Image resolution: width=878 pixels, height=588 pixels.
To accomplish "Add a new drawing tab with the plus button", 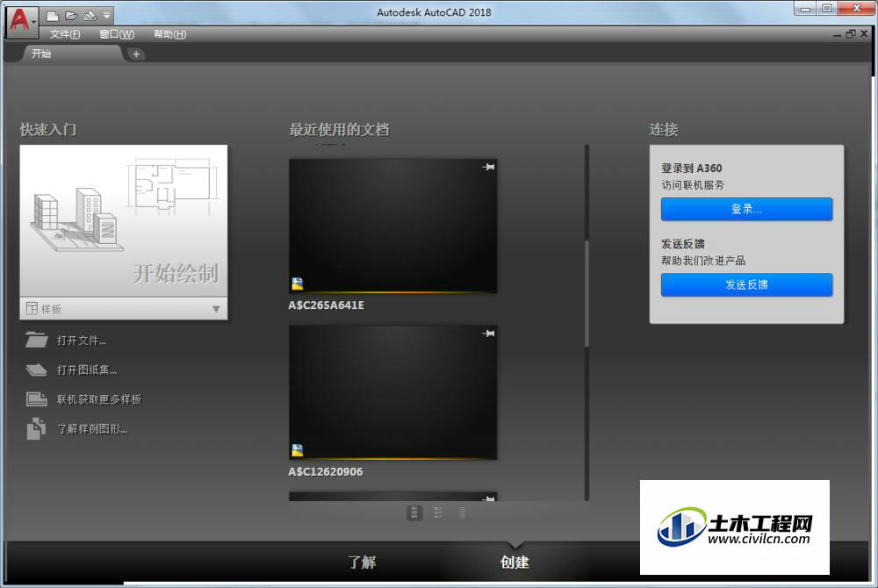I will click(x=135, y=54).
